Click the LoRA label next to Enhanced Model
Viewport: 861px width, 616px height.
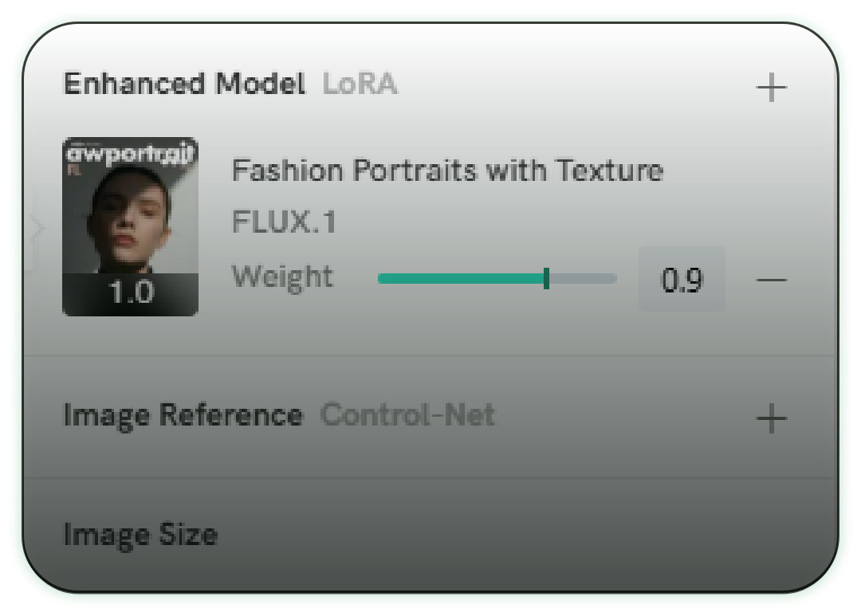click(360, 84)
